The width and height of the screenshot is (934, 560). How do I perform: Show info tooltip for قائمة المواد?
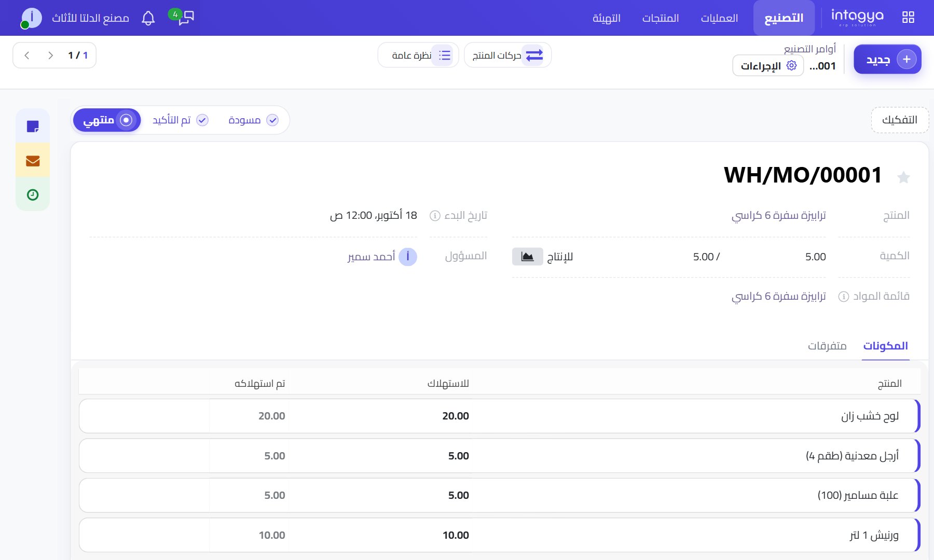(844, 297)
